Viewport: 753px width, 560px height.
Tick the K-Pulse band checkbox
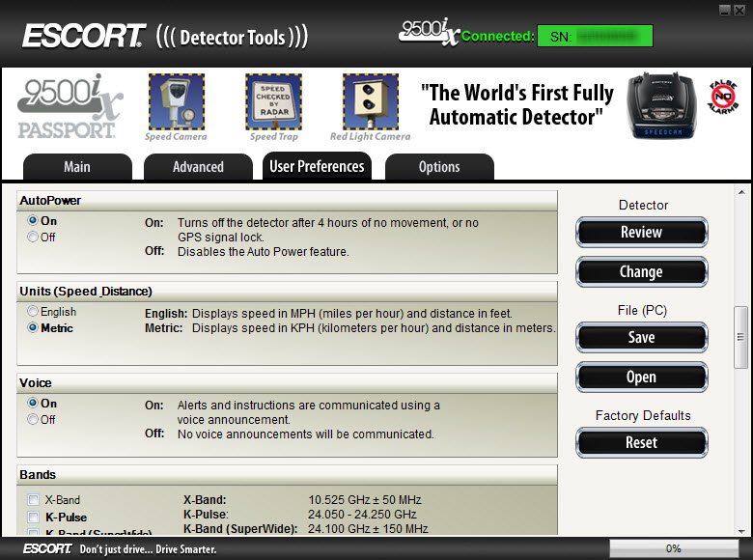(x=34, y=518)
